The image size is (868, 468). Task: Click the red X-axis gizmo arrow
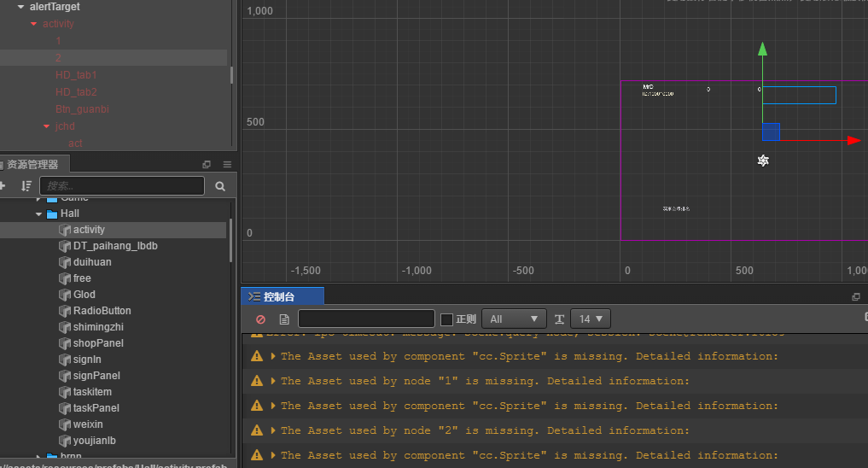[x=853, y=141]
